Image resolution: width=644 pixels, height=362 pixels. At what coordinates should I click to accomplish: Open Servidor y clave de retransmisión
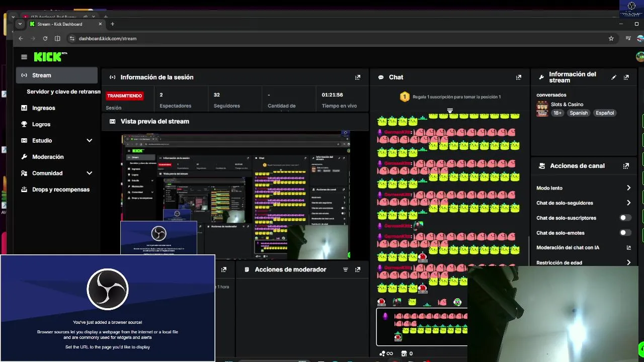63,92
